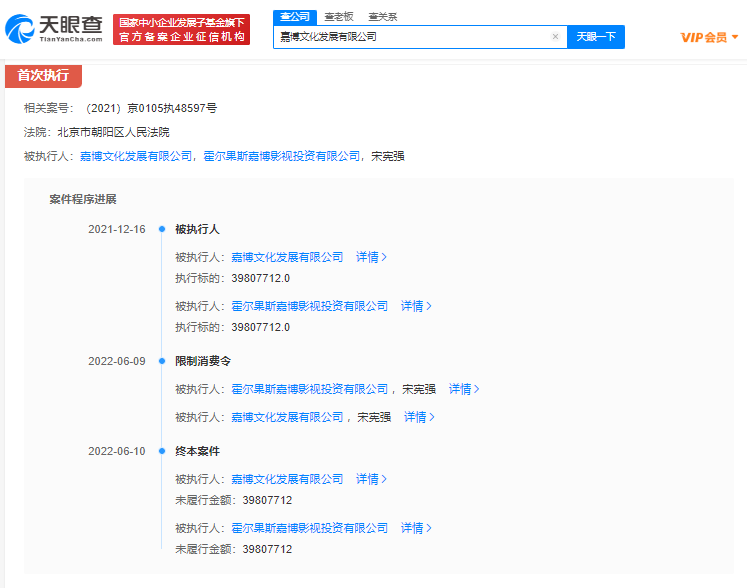Click court name 北京市朝阳区人民法院
747x588 pixels.
pyautogui.click(x=113, y=132)
